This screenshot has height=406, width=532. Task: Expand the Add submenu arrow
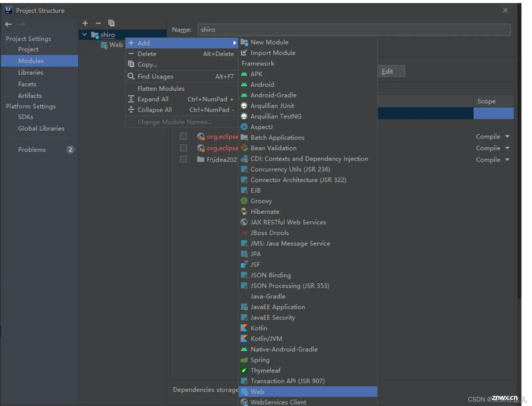click(234, 43)
